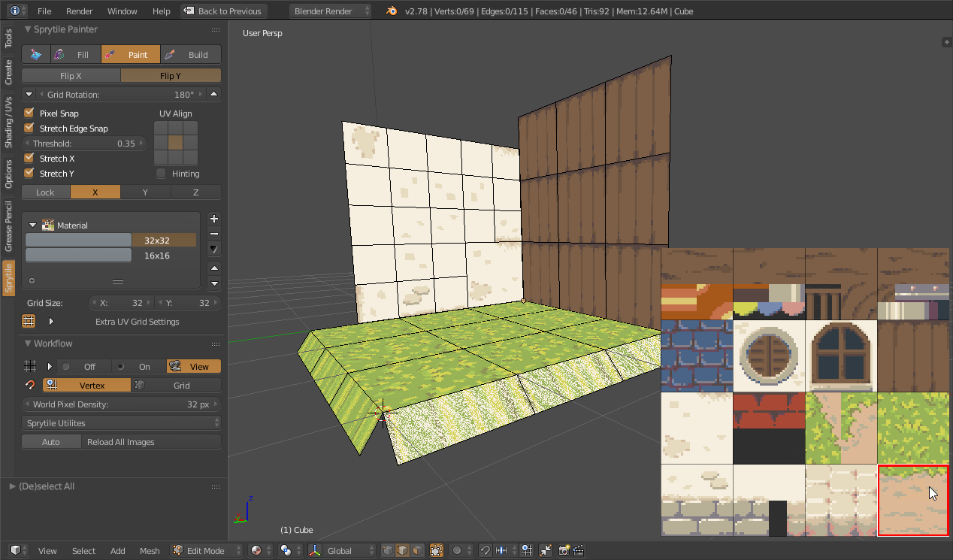The height and width of the screenshot is (560, 953).
Task: Open the Mesh menu in the header
Action: pos(150,550)
